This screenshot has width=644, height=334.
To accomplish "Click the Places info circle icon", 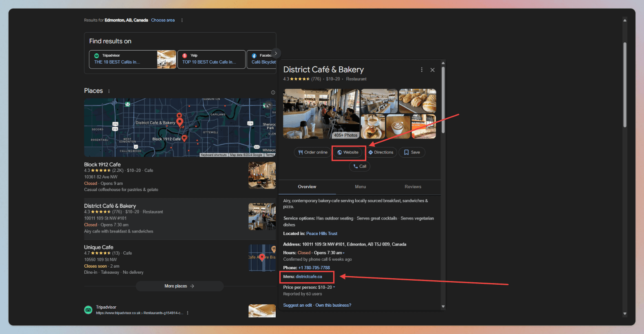I will (273, 92).
